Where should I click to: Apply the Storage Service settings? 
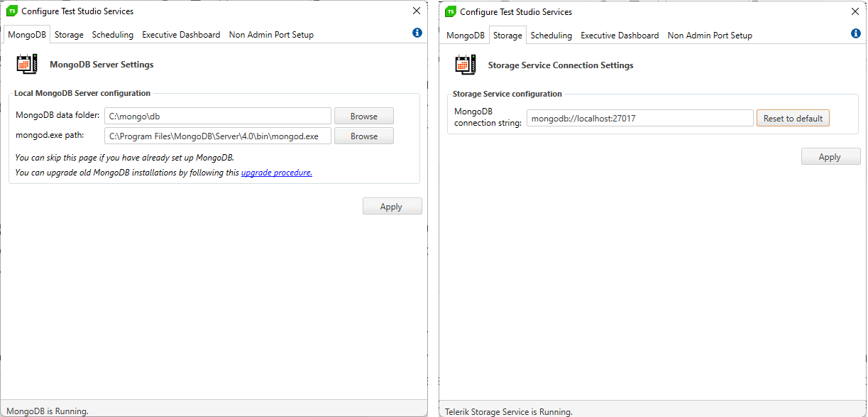[830, 156]
